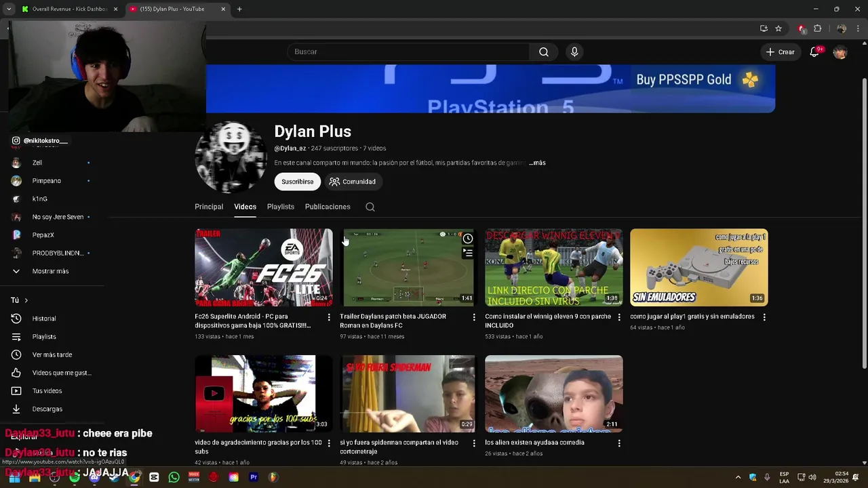Viewport: 868px width, 488px height.
Task: Click the volume icon in system tray
Action: [x=812, y=477]
